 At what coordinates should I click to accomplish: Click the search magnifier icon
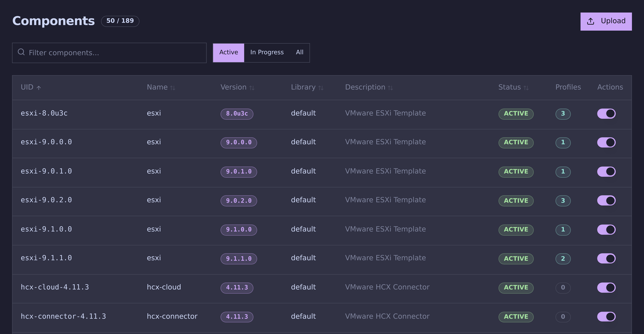point(21,52)
